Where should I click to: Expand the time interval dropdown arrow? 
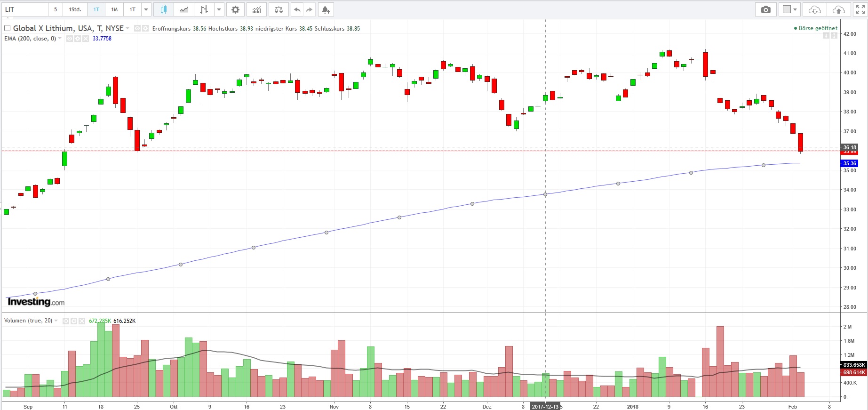pos(146,9)
